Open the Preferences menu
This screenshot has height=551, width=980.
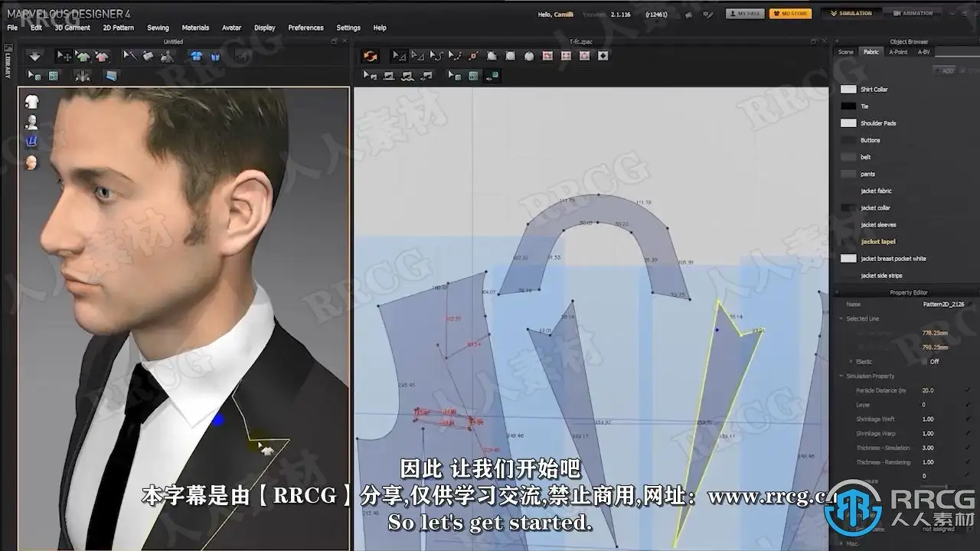tap(305, 28)
